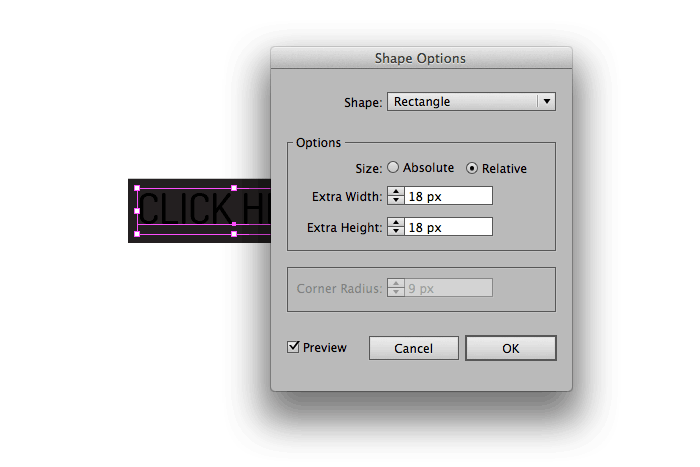Click the Corner Radius up stepper arrow
The height and width of the screenshot is (467, 700).
coord(396,284)
